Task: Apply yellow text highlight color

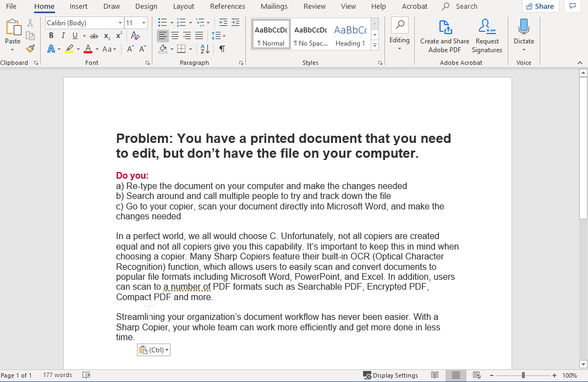Action: 69,49
